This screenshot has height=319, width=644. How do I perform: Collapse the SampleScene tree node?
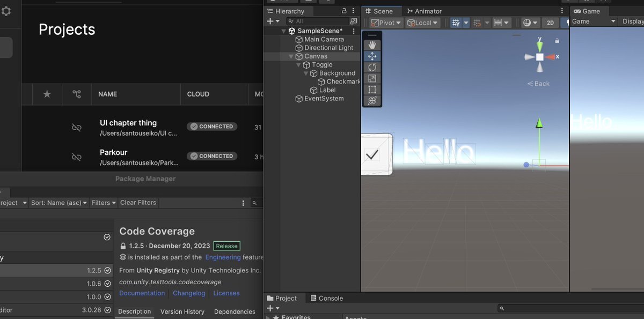click(284, 31)
